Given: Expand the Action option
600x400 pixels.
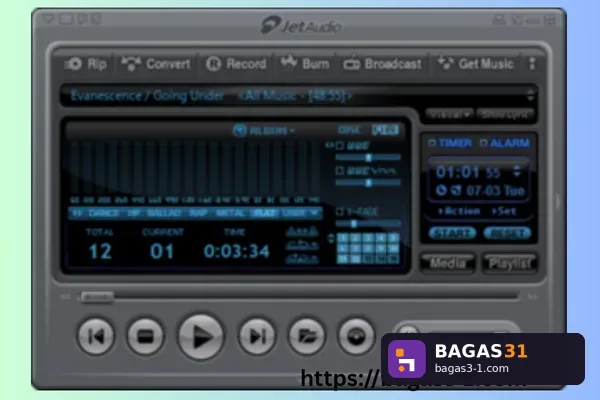Looking at the screenshot, I should point(459,211).
